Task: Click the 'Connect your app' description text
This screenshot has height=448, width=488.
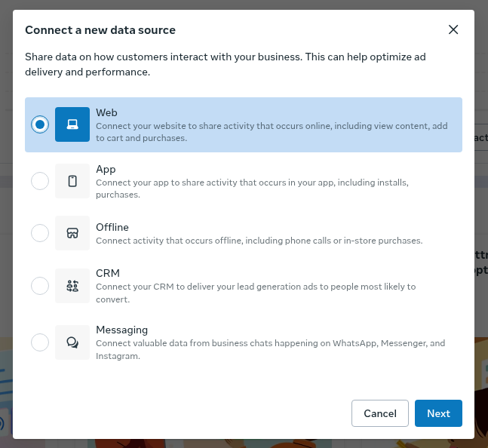Action: point(252,189)
